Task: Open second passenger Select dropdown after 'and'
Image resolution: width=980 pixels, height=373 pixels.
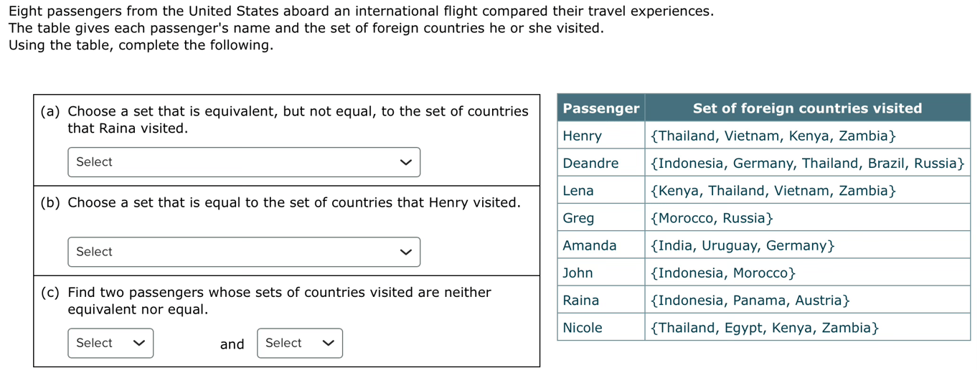Action: coord(299,343)
